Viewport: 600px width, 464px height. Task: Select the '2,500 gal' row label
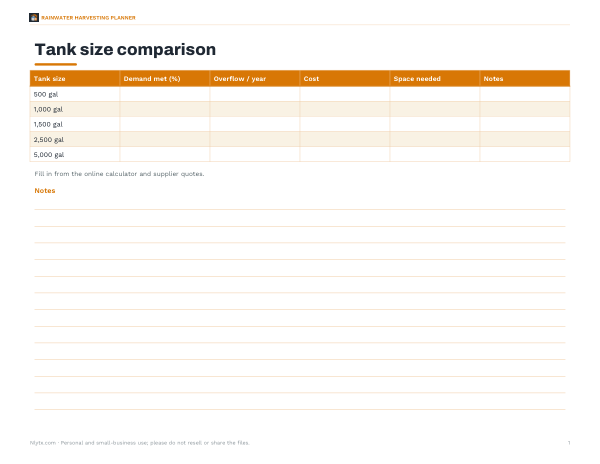click(49, 140)
